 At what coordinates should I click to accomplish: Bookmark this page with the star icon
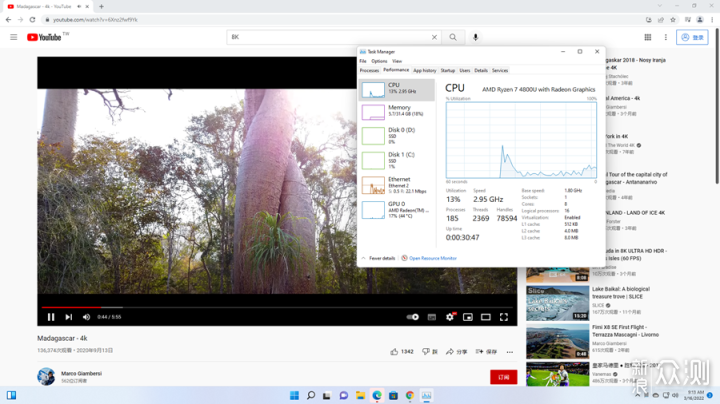tap(673, 20)
